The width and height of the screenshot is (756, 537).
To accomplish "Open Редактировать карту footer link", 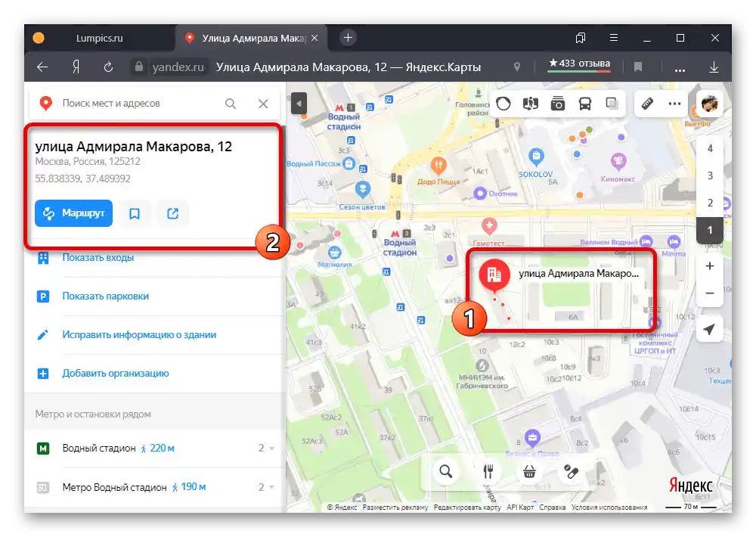I will coord(467,507).
